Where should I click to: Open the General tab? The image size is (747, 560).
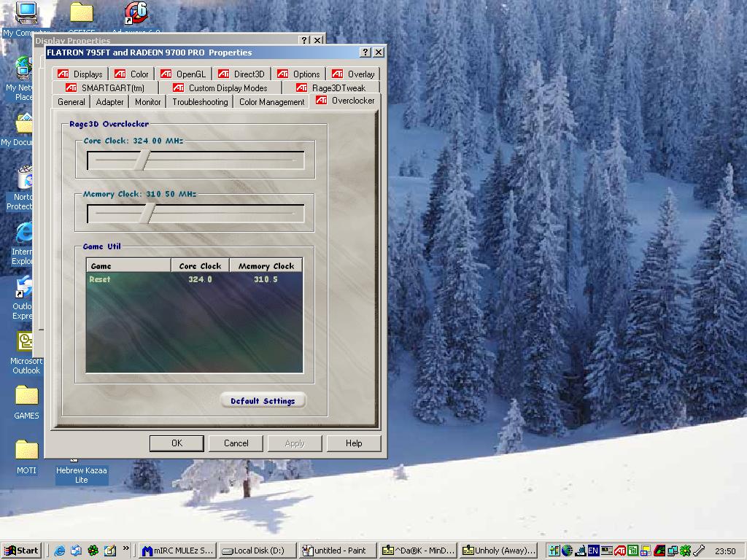[x=71, y=102]
